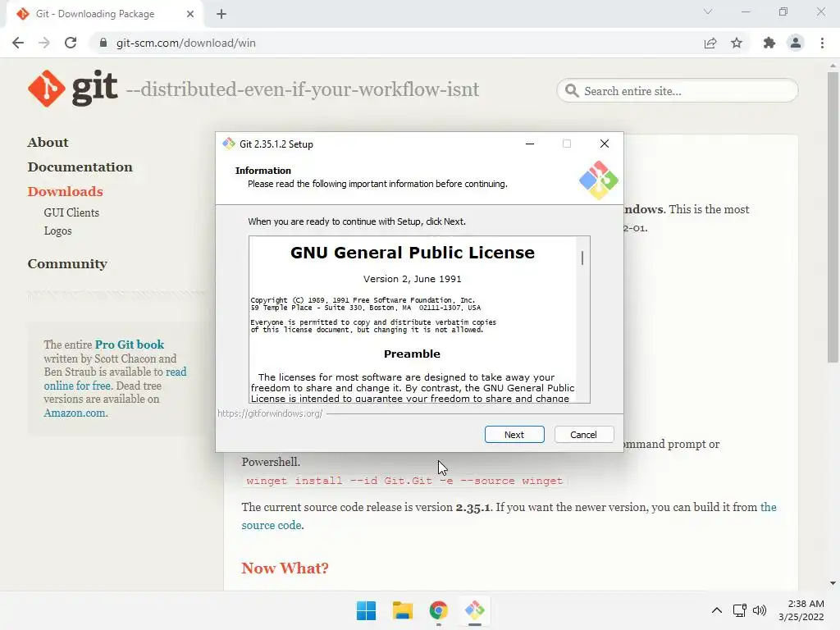
Task: Open Chrome extensions puzzle icon
Action: coord(769,43)
